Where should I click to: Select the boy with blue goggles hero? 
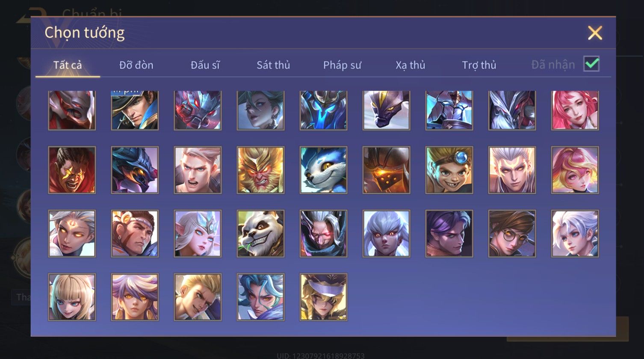tap(449, 170)
